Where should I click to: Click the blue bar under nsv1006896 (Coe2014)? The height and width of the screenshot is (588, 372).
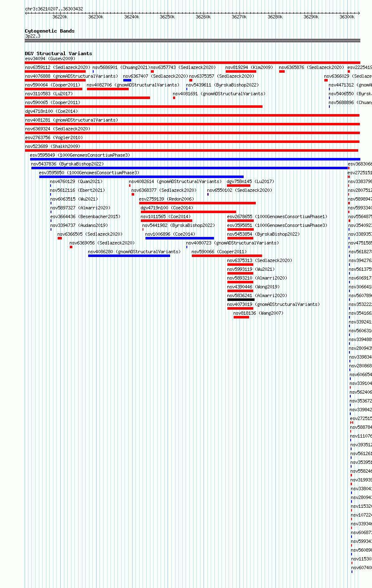[180, 238]
